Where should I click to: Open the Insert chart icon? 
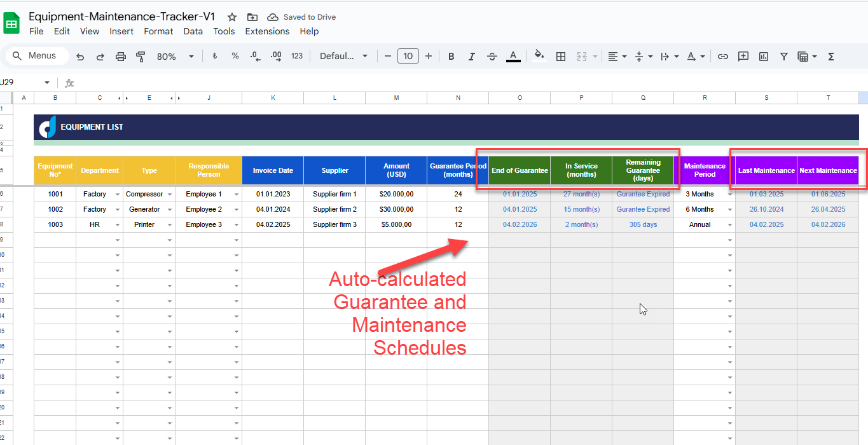tap(763, 56)
